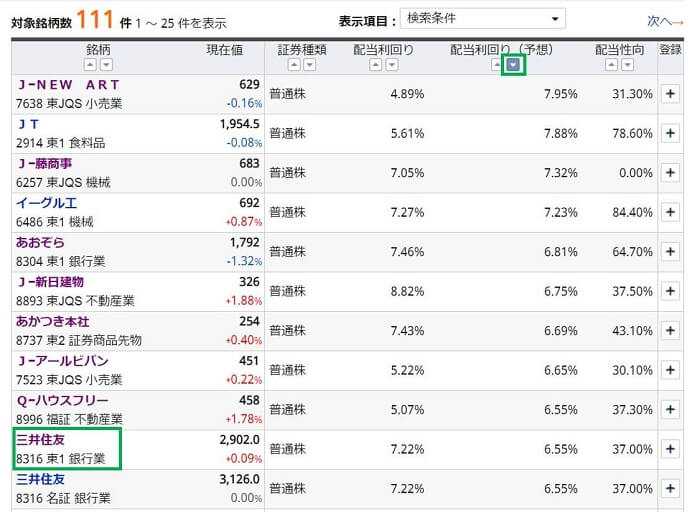700x512 pixels.
Task: Open あかつき本社 stock detail link
Action: pyautogui.click(x=53, y=321)
